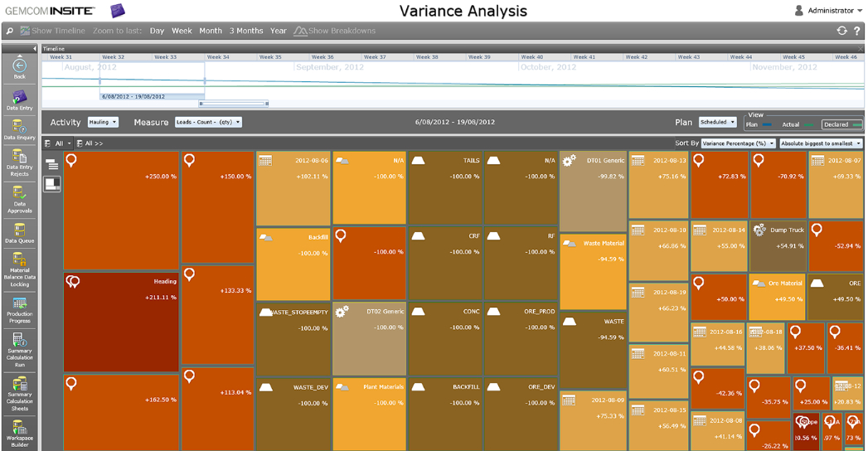The image size is (868, 451).
Task: Open the Administrator user menu
Action: coord(824,11)
